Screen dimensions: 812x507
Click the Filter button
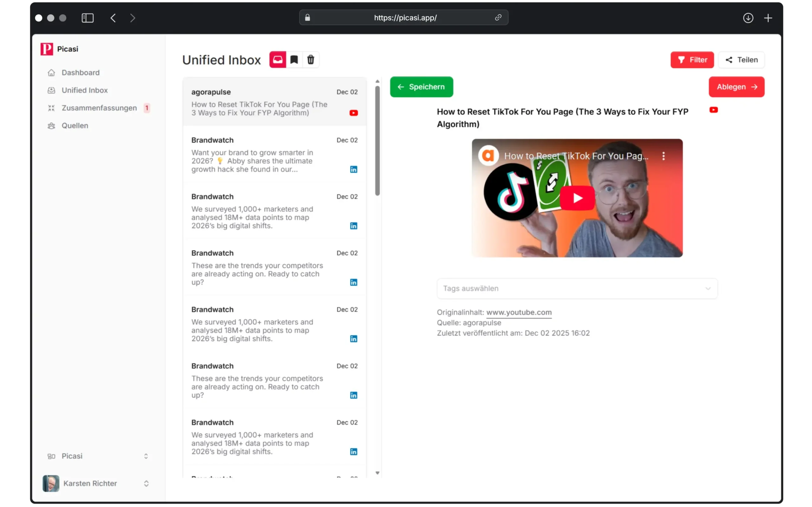coord(692,60)
